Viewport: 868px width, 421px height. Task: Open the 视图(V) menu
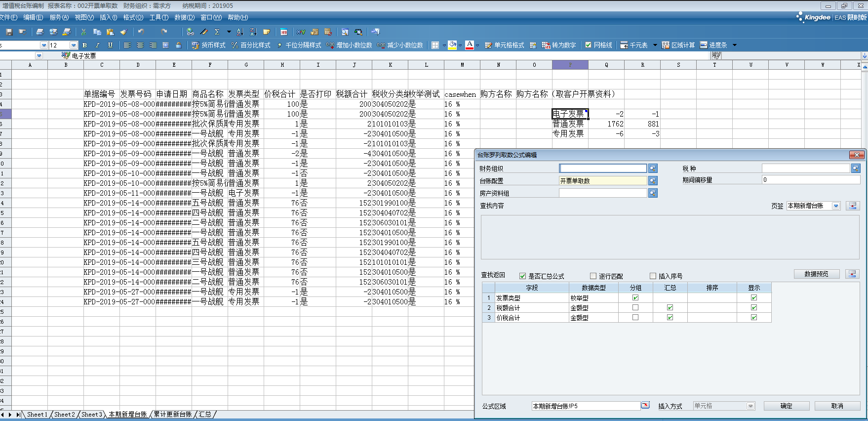[84, 17]
